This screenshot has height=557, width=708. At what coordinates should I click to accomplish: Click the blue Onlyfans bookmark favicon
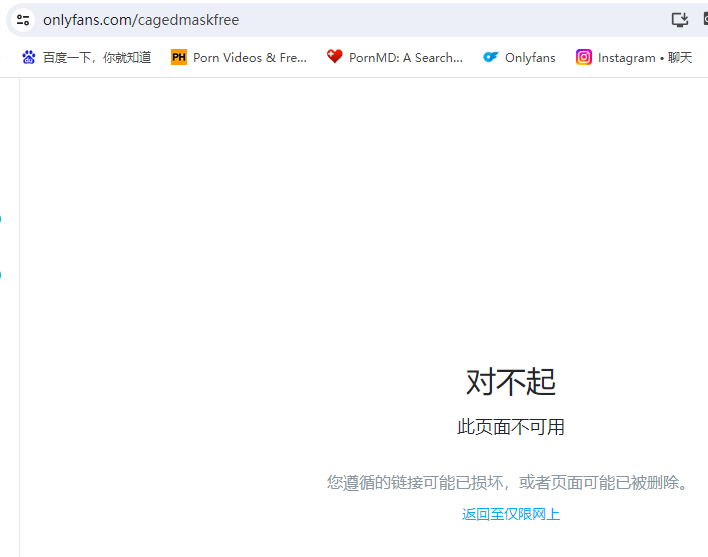(x=490, y=57)
